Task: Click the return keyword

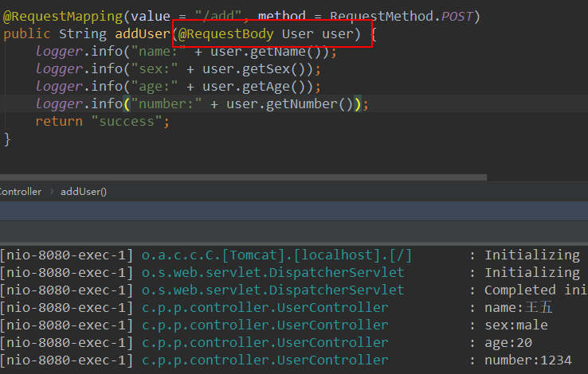Action: (59, 121)
